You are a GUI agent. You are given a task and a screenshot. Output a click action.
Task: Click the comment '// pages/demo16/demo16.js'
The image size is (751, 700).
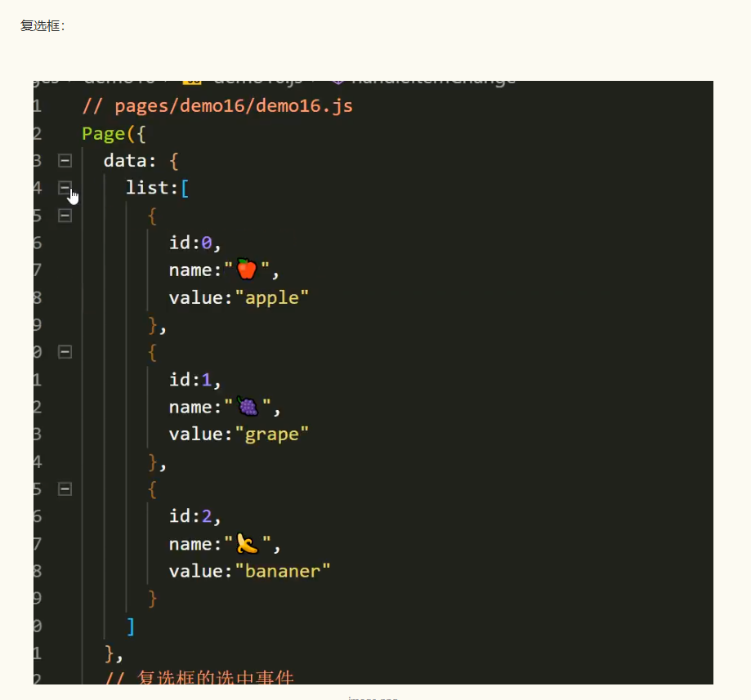217,106
